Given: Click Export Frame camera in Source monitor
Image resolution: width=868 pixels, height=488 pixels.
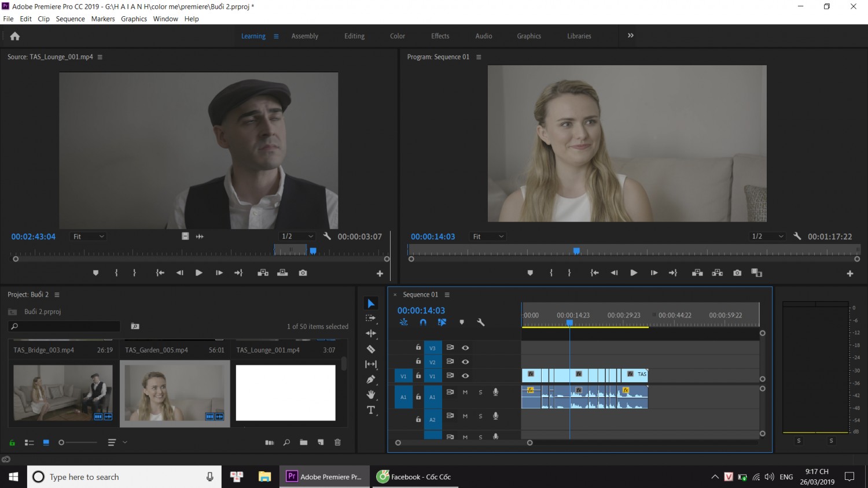Looking at the screenshot, I should click(303, 273).
